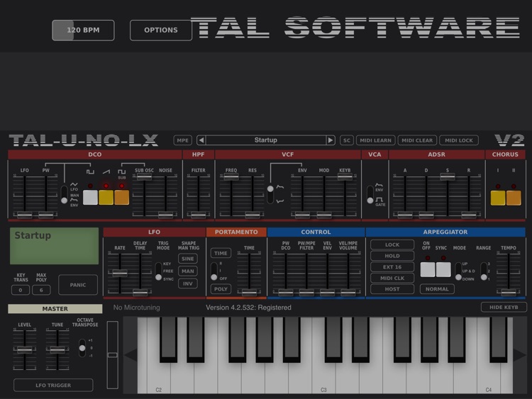
Task: Click EXT 16 button
Action: click(x=392, y=267)
